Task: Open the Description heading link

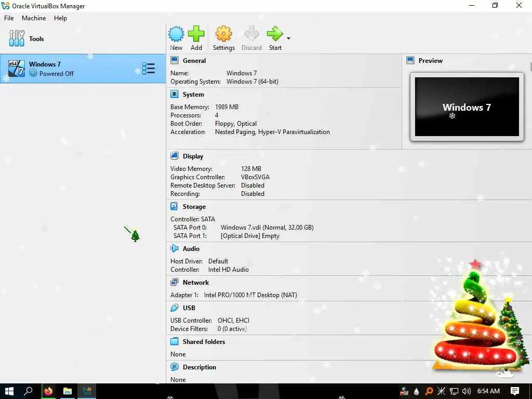Action: click(x=199, y=367)
